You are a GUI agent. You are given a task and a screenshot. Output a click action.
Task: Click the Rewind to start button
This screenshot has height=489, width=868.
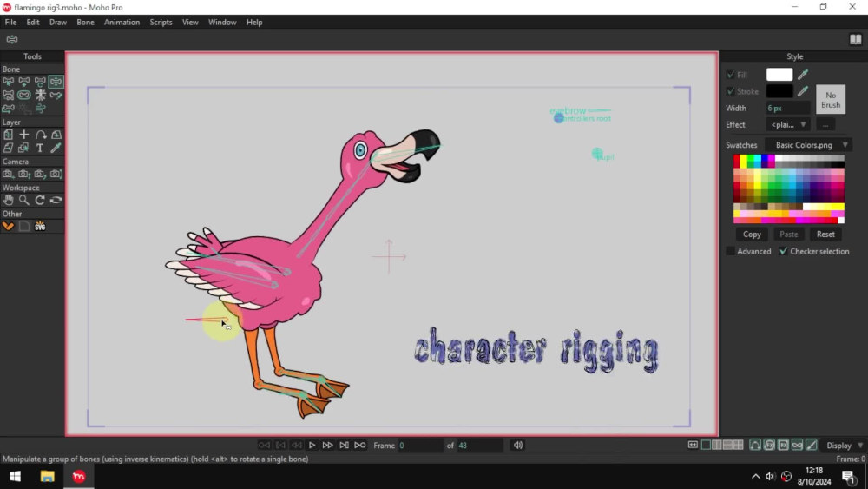[264, 445]
